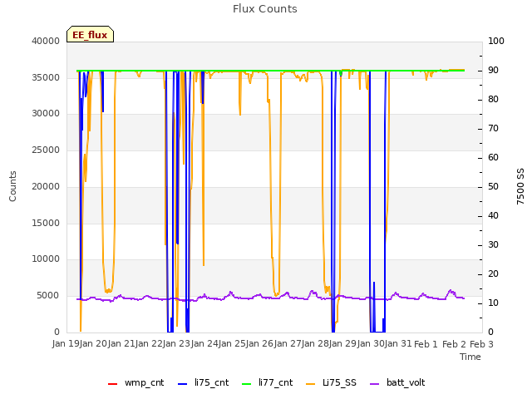This screenshot has height=399, width=532.
Task: Click the Counts y-axis label
Action: (x=12, y=186)
